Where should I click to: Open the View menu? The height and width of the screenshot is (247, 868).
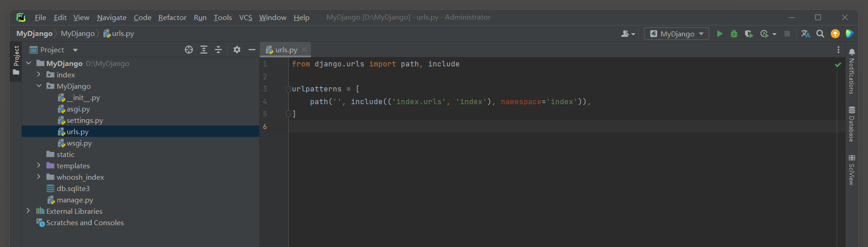point(81,17)
